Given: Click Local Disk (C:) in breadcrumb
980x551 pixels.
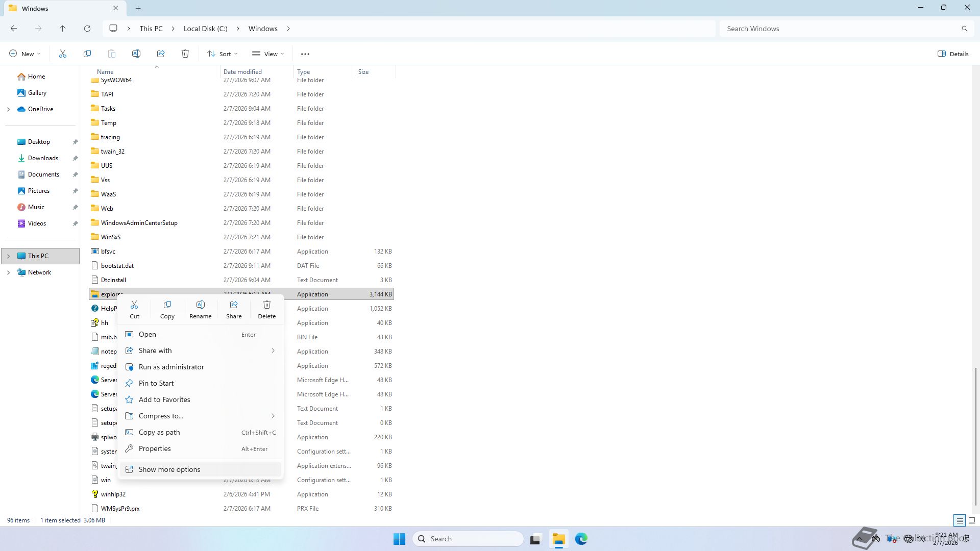Looking at the screenshot, I should [x=205, y=29].
